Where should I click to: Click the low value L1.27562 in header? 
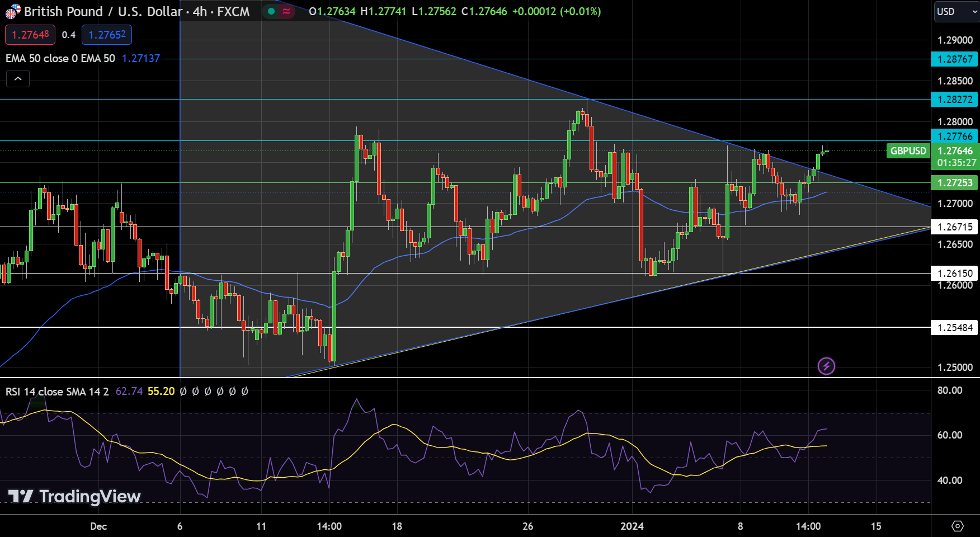[x=434, y=11]
